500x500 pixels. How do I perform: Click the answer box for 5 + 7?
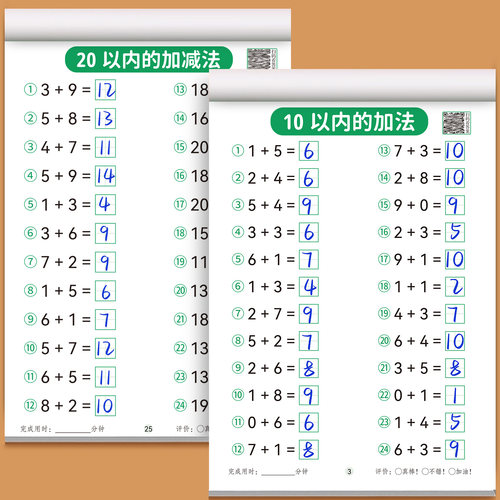(105, 348)
